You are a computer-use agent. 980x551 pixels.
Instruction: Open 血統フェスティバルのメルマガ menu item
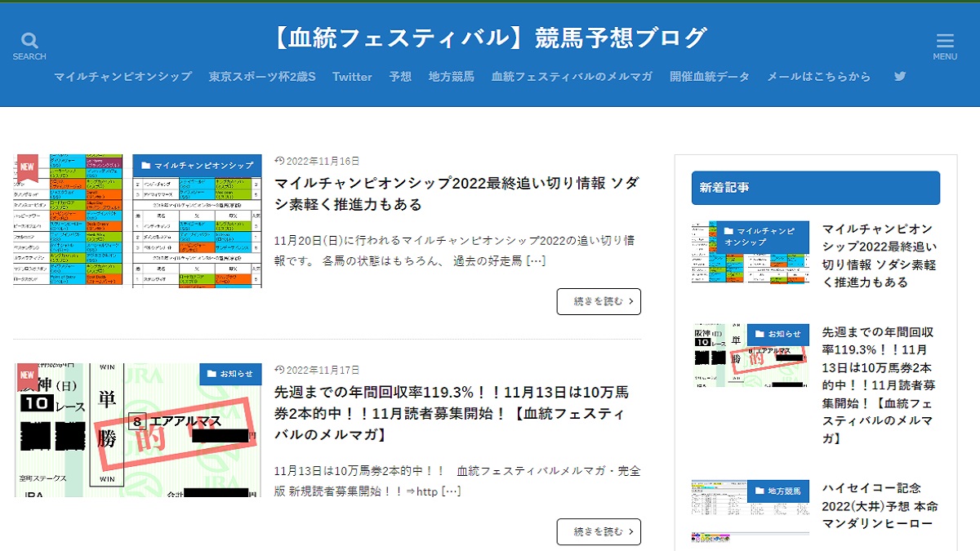572,77
